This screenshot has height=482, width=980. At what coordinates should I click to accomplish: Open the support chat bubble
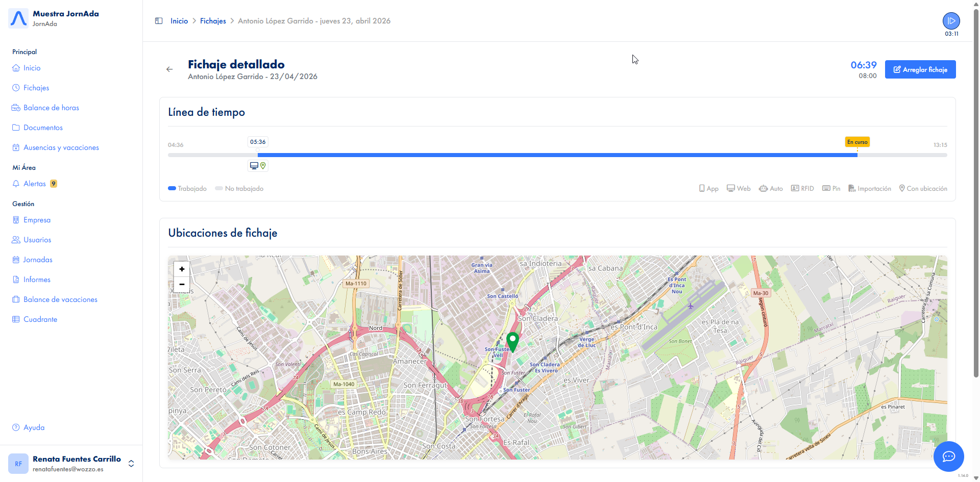(948, 456)
